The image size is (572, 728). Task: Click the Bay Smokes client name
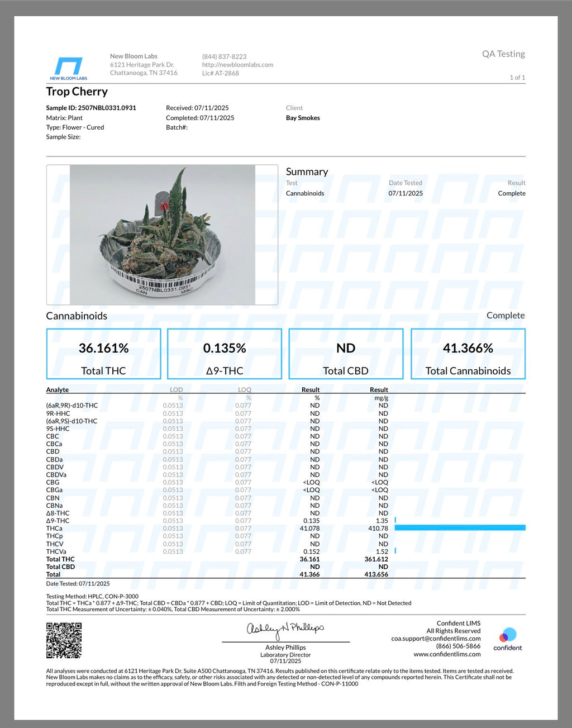(303, 118)
